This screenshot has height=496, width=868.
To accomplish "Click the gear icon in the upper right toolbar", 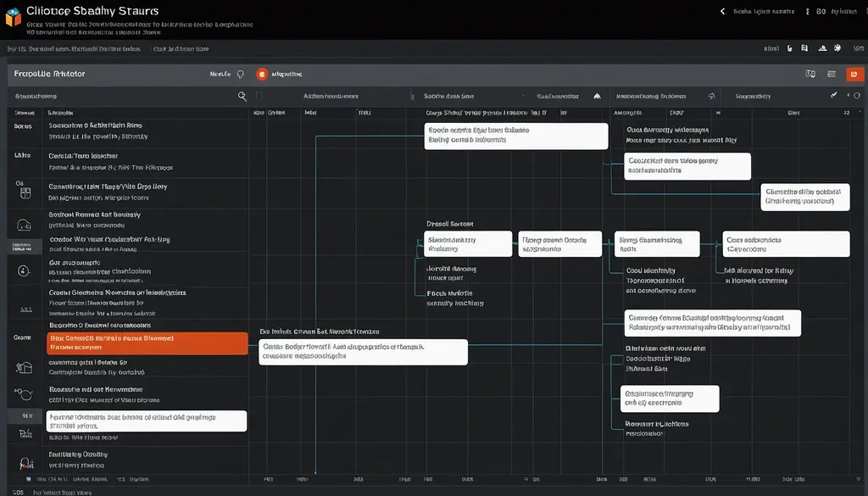I will click(x=837, y=49).
